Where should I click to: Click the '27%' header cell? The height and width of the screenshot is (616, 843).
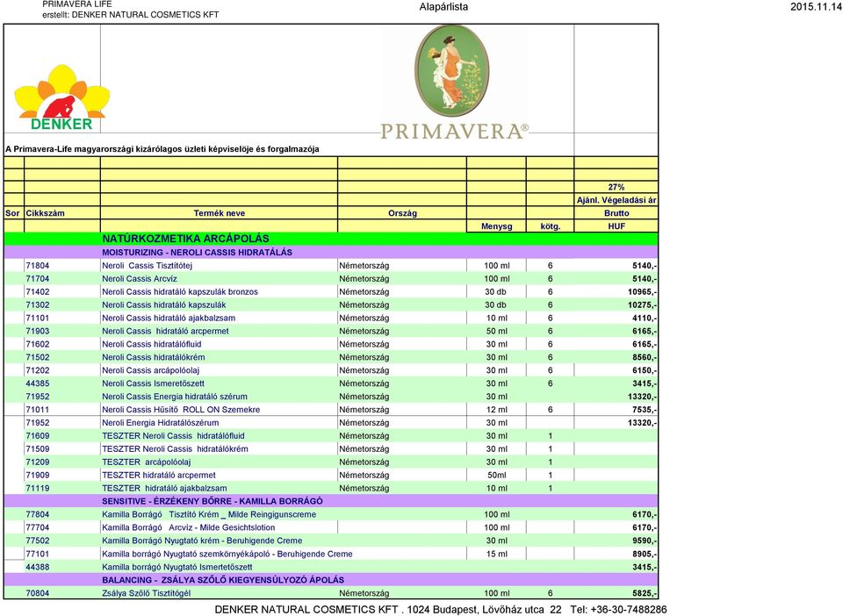point(616,187)
